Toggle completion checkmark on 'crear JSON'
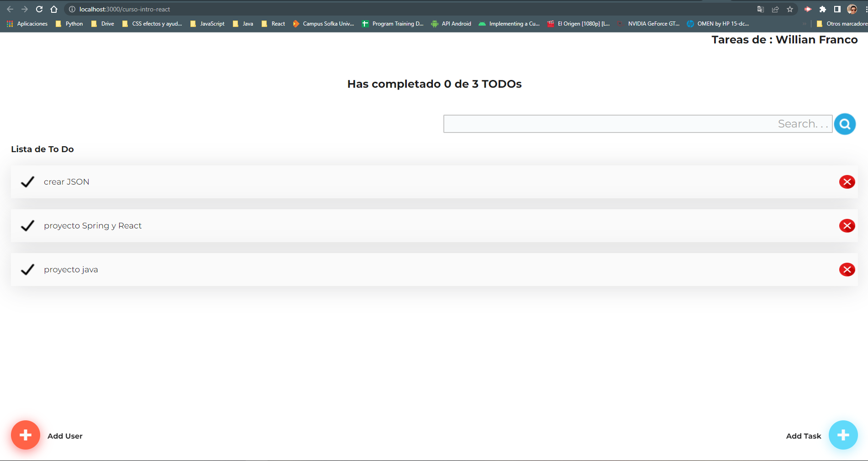The width and height of the screenshot is (868, 461). [x=27, y=181]
